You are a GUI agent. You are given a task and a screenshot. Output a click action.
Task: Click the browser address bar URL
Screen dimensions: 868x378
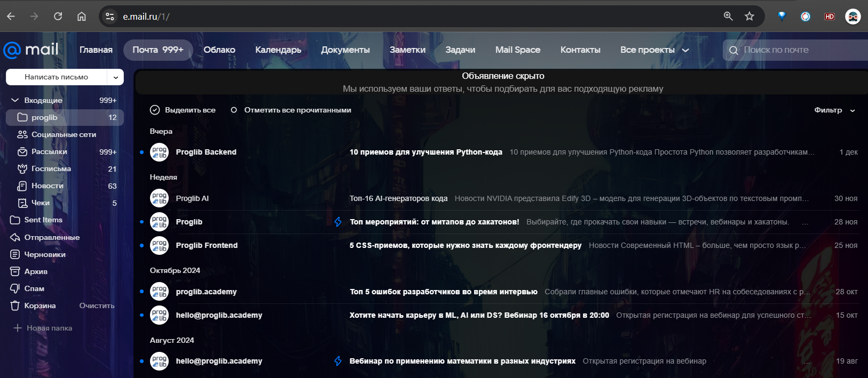click(146, 17)
